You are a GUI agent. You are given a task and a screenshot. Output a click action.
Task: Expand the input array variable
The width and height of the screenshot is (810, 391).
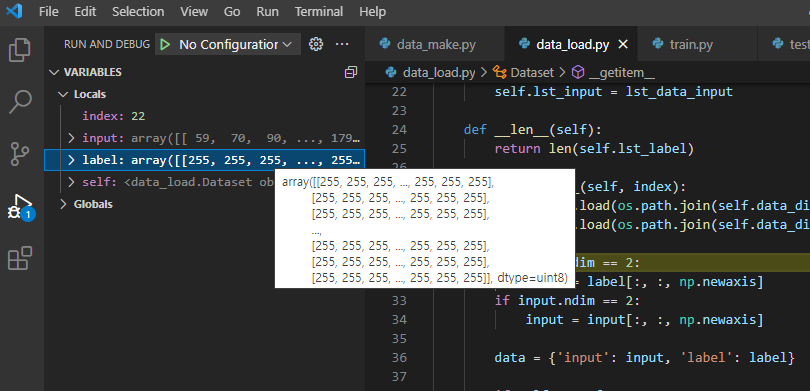[71, 138]
